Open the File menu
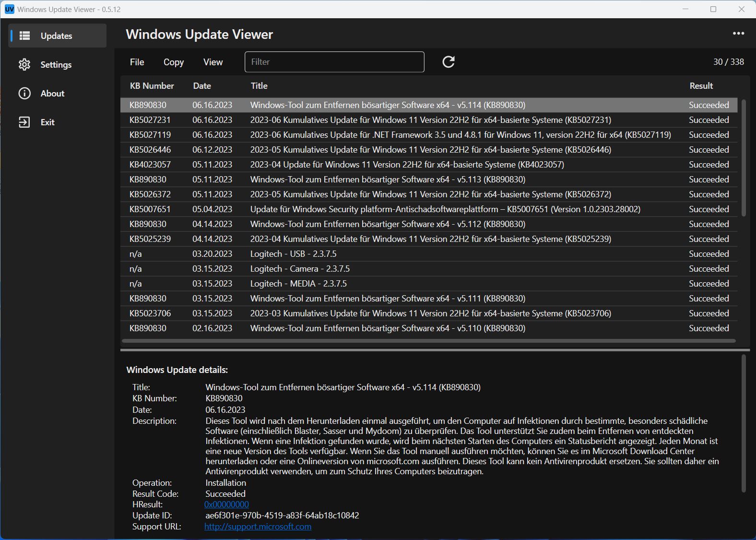Screen dimensions: 756x540 click(x=137, y=62)
